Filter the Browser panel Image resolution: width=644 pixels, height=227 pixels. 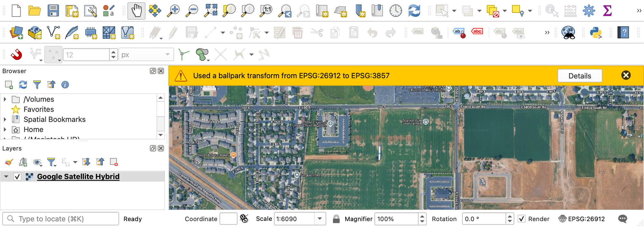[37, 85]
